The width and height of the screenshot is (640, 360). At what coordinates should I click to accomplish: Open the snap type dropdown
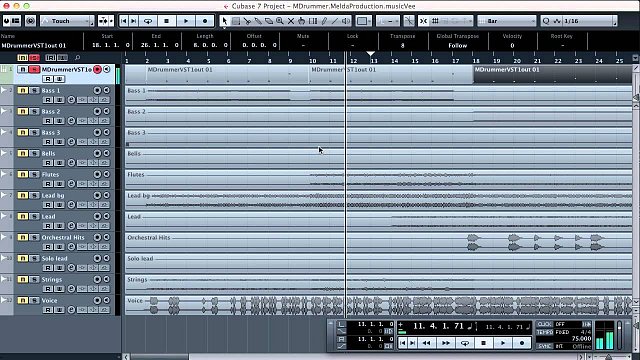pyautogui.click(x=454, y=21)
